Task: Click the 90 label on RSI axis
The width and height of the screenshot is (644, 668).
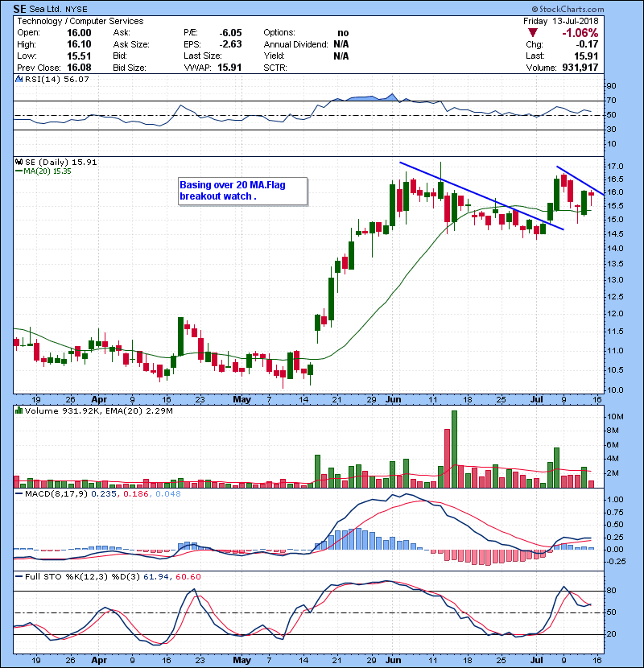Action: [x=611, y=85]
